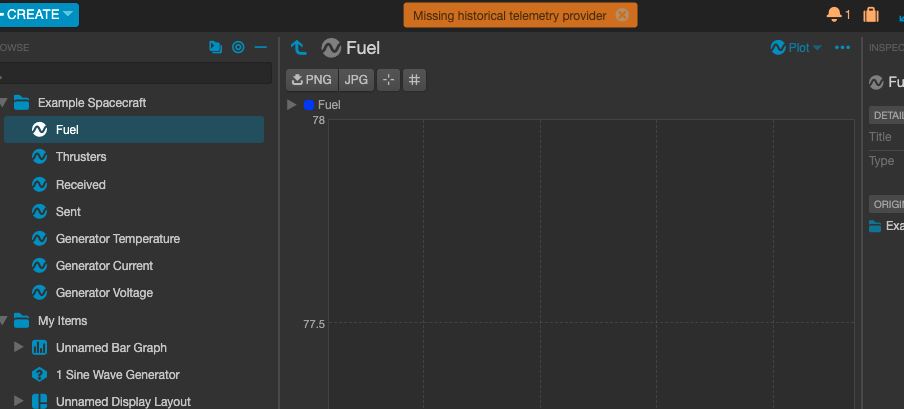Export plot as PNG
The image size is (904, 409).
[x=312, y=80]
